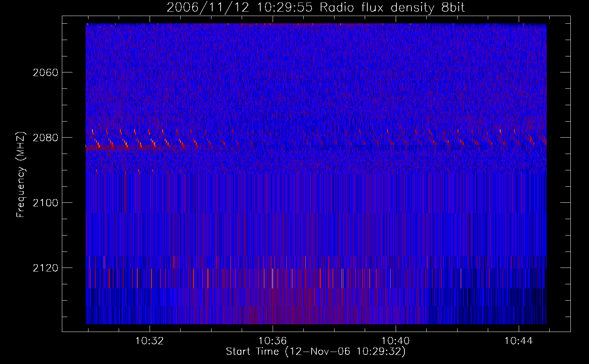The width and height of the screenshot is (589, 364).
Task: Click the 10:40 time tick label
Action: (x=395, y=341)
